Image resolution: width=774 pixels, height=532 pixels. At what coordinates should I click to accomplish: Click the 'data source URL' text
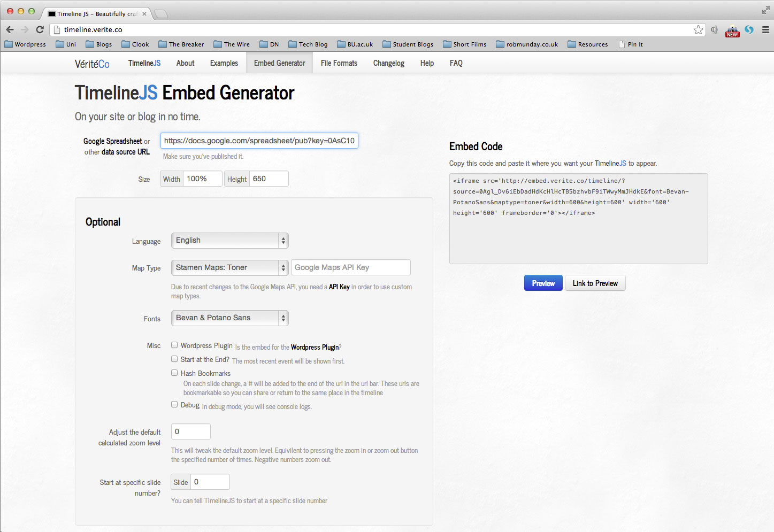[x=126, y=152]
